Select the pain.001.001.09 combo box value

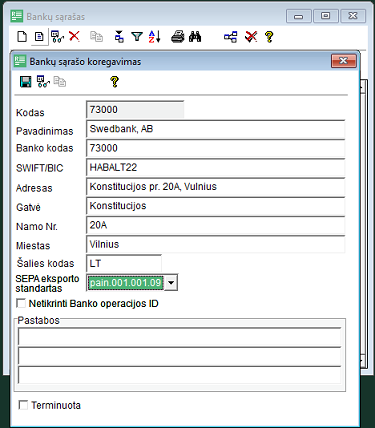[125, 283]
